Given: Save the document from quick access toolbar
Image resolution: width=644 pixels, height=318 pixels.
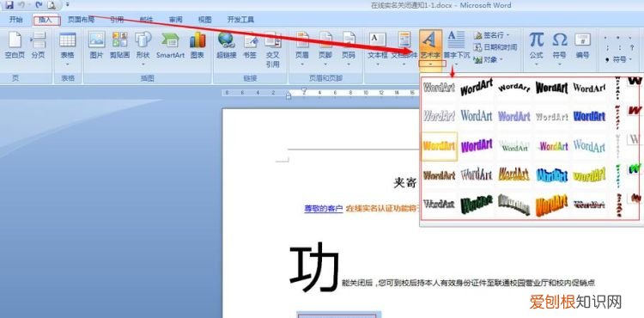Looking at the screenshot, I should tap(9, 5).
